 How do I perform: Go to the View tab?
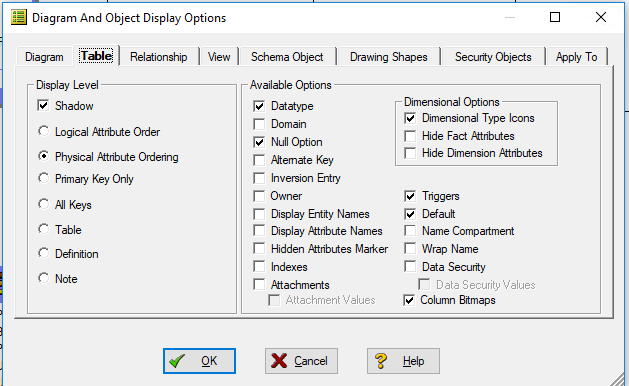click(219, 57)
